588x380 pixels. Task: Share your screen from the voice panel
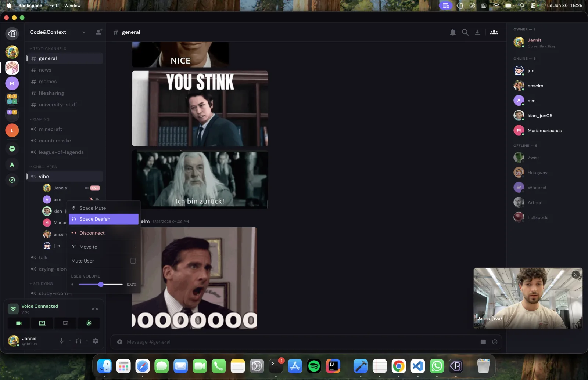[x=42, y=323]
